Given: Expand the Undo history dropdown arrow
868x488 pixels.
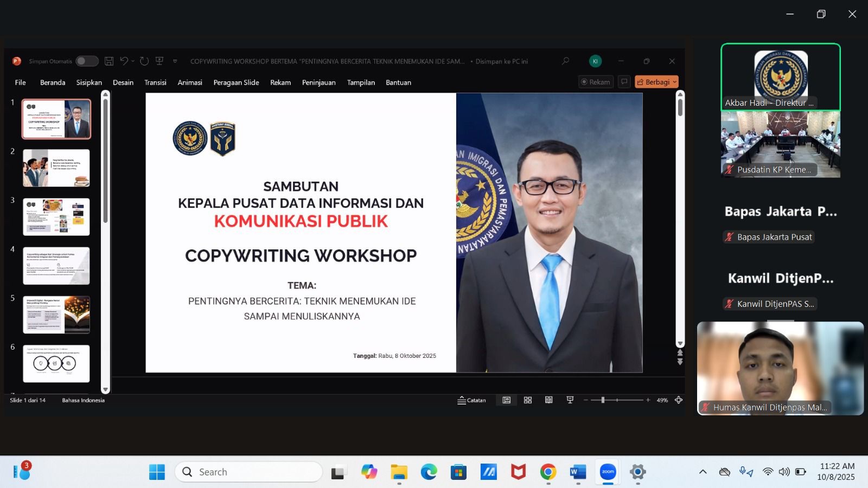Looking at the screenshot, I should (x=132, y=61).
